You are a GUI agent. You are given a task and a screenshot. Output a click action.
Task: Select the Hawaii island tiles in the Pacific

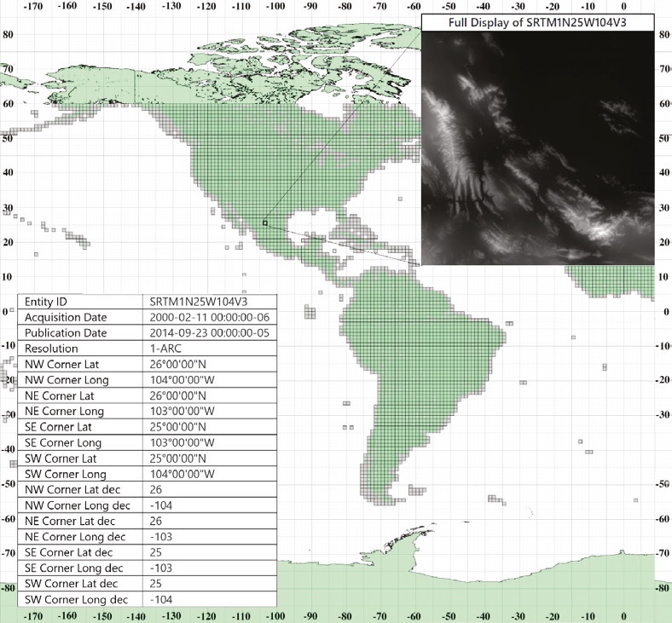tap(78, 239)
